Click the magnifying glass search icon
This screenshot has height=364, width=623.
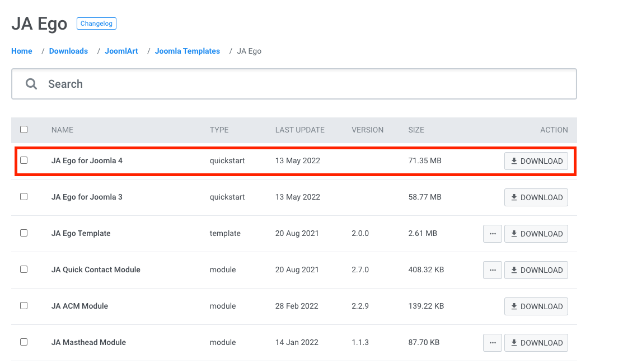[x=31, y=84]
